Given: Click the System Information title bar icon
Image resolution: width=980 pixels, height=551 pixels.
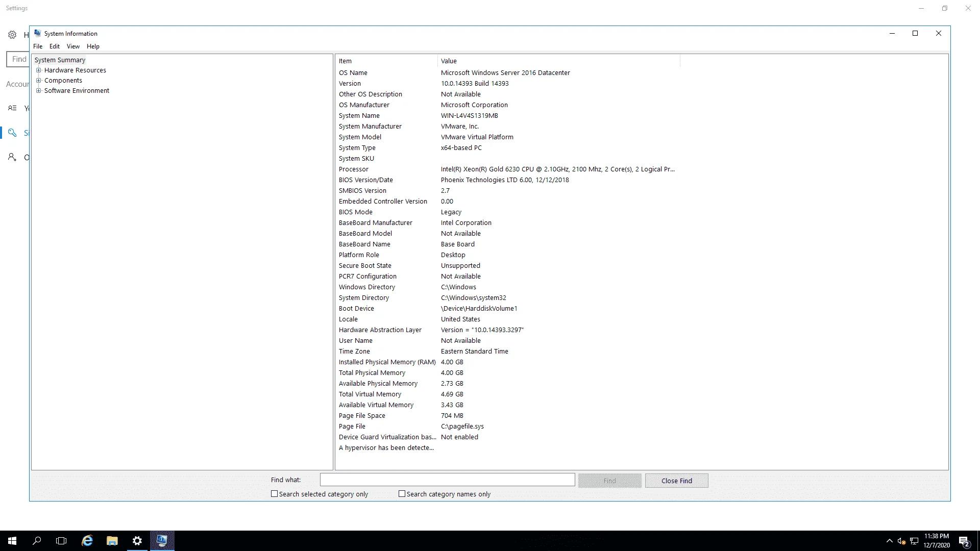Looking at the screenshot, I should [38, 33].
